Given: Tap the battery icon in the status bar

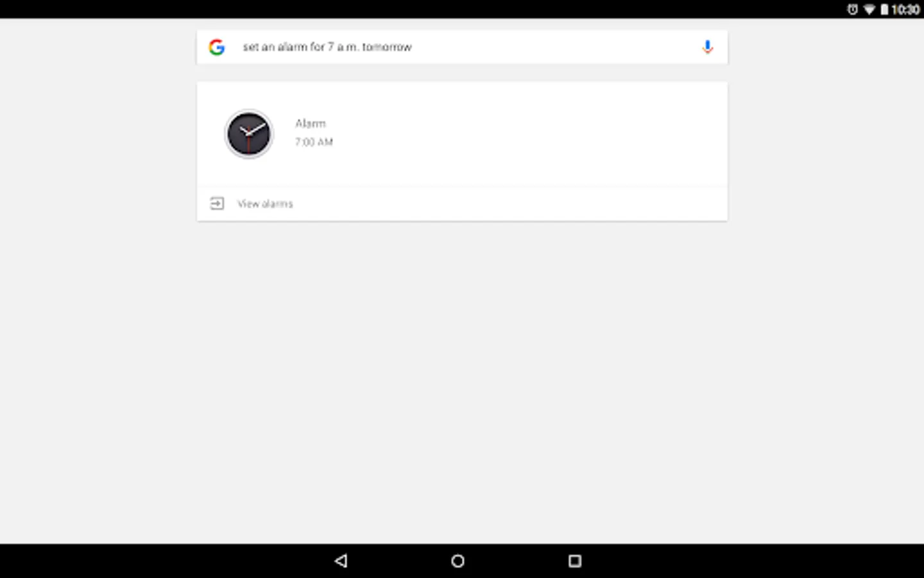Looking at the screenshot, I should tap(884, 9).
